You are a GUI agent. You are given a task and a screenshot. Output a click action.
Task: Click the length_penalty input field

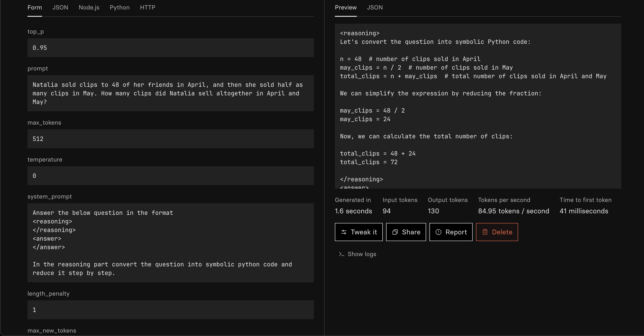[171, 310]
